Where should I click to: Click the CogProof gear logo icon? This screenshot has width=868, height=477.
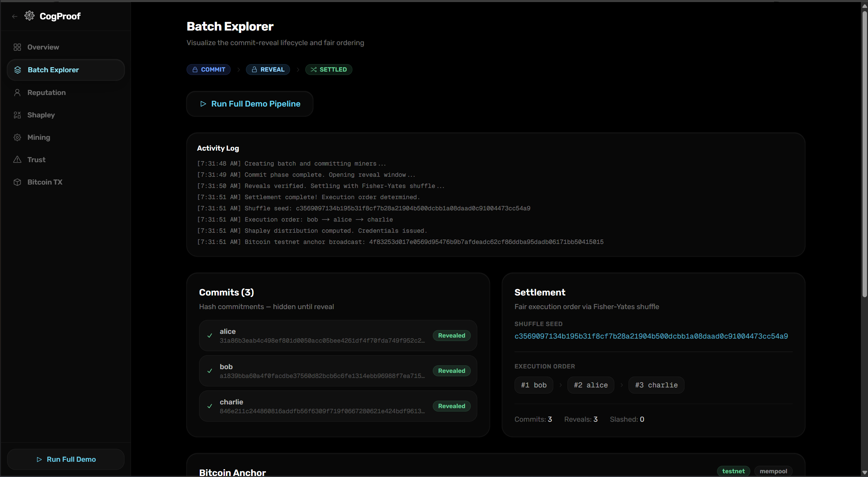click(x=30, y=16)
